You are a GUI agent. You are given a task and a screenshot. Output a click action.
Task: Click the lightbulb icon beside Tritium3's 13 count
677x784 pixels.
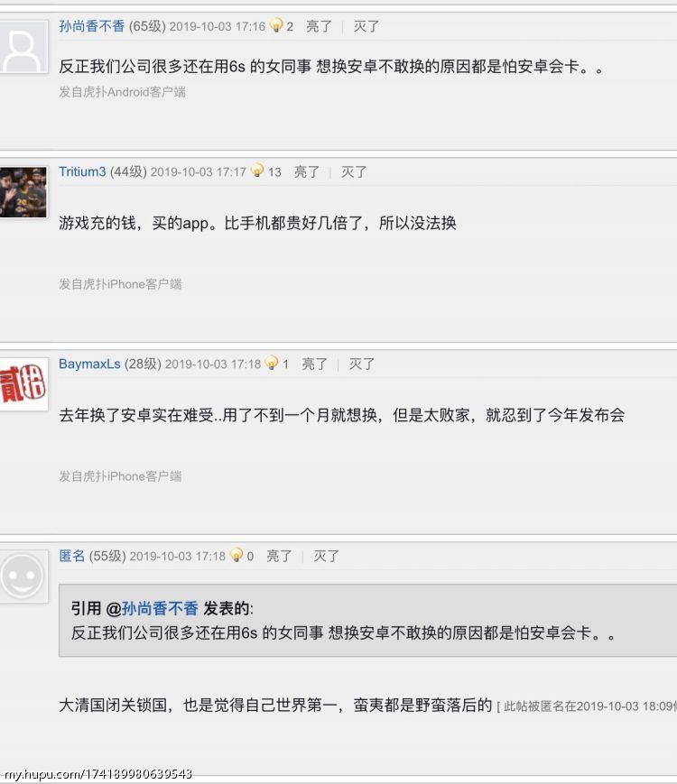coord(257,171)
